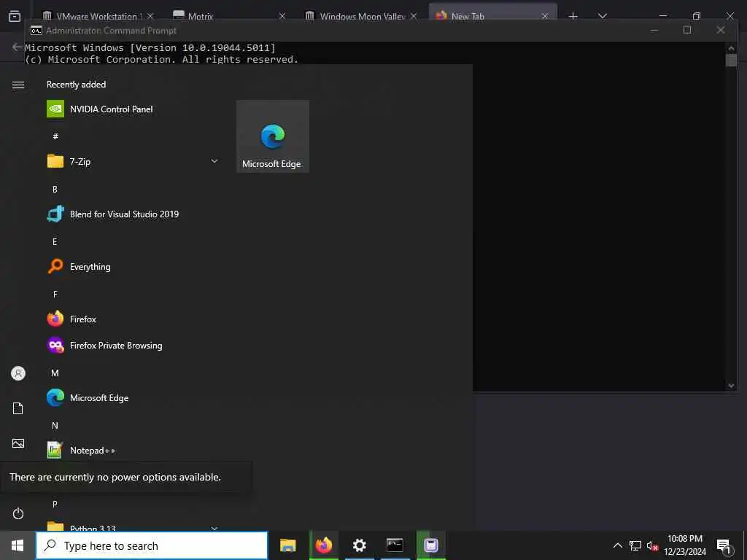Jump to the B letter header
This screenshot has height=560, width=747.
tap(55, 189)
